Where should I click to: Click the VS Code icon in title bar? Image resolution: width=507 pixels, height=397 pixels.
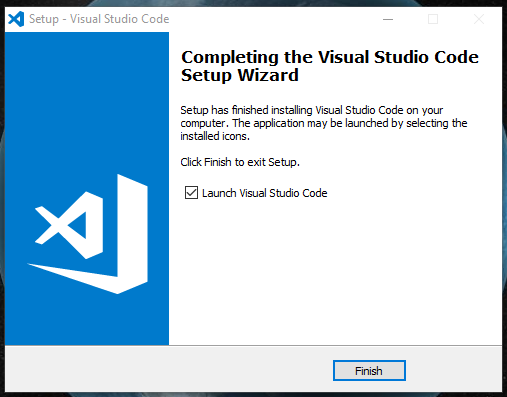16,19
